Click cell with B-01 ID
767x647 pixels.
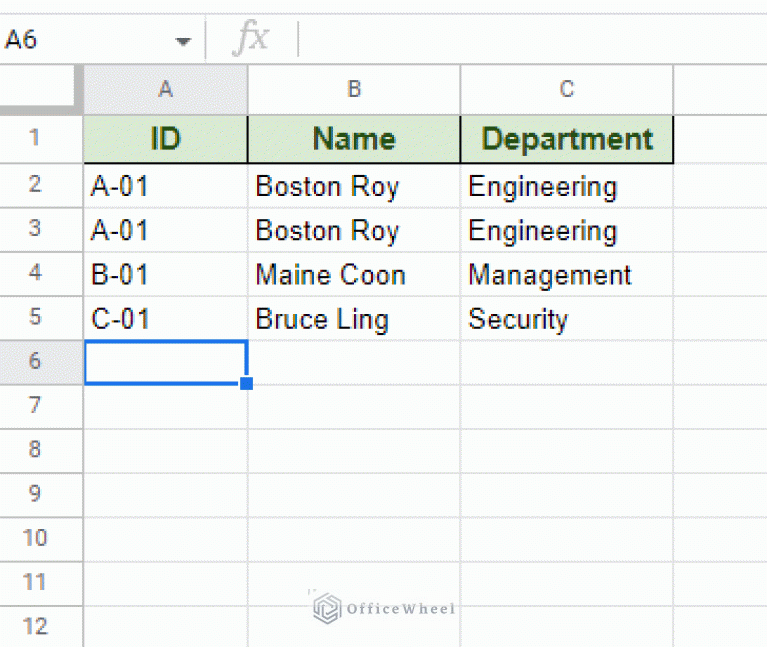click(166, 275)
